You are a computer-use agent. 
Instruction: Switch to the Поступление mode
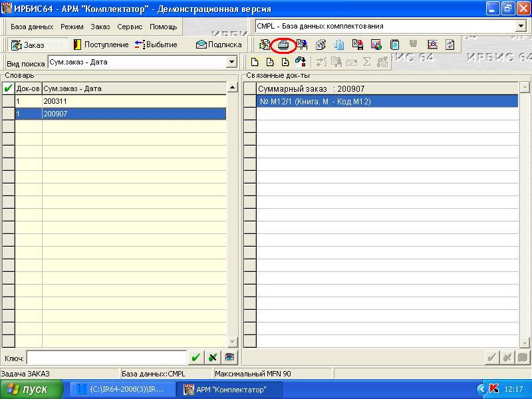pos(100,45)
